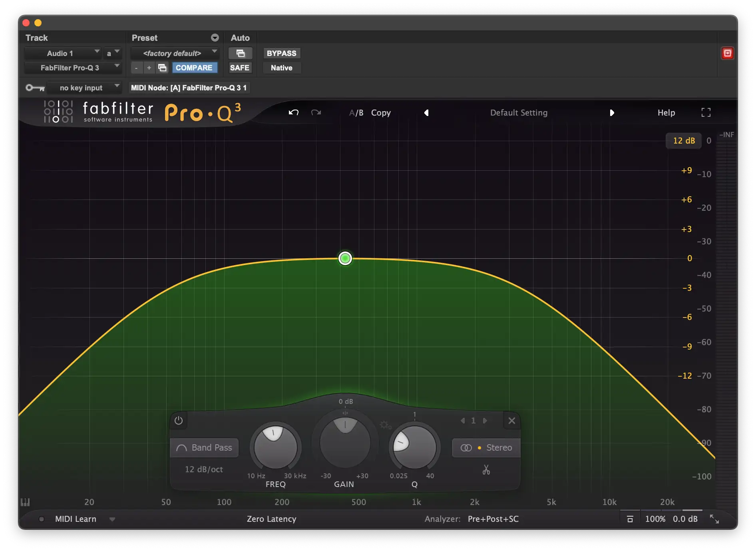Click the Copy button next to A/B
The height and width of the screenshot is (551, 756).
pos(381,113)
